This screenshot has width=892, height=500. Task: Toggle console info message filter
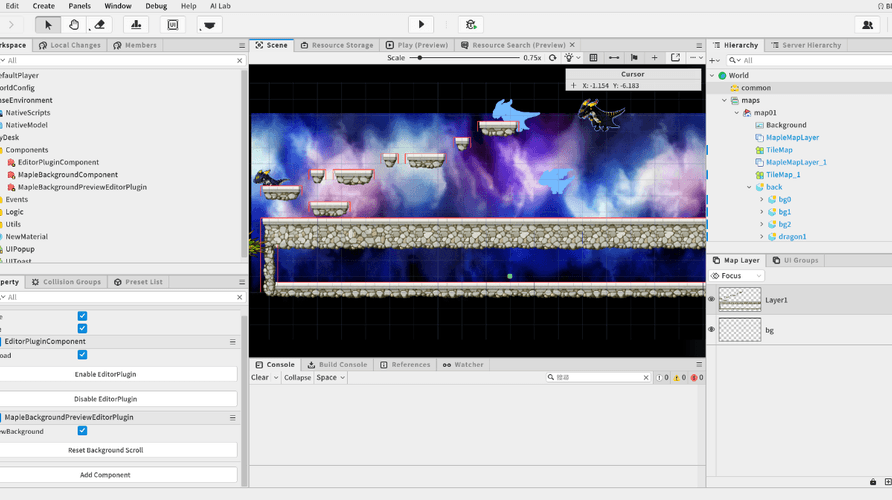[x=662, y=378]
